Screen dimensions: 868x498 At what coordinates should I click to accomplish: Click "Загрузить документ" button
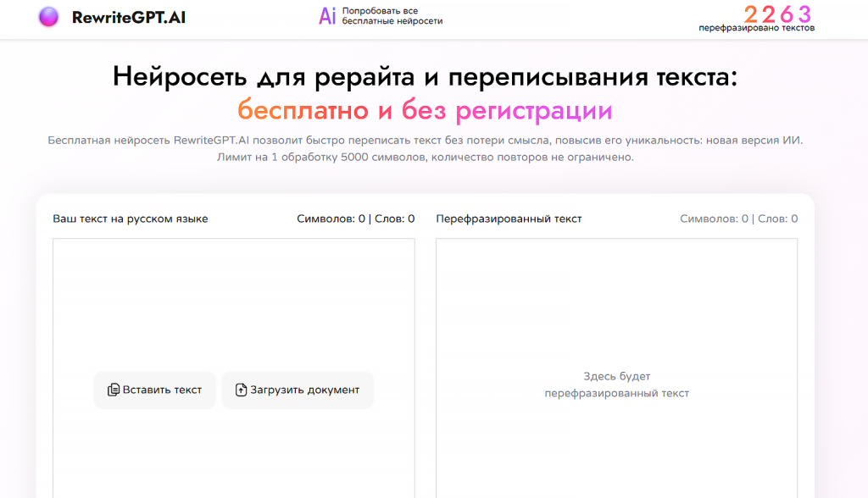[x=298, y=390]
